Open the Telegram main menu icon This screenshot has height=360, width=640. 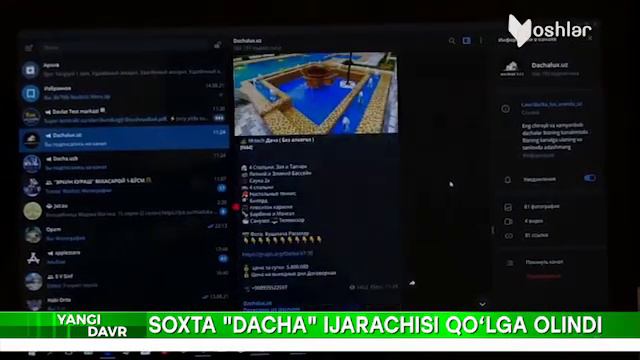click(x=29, y=48)
